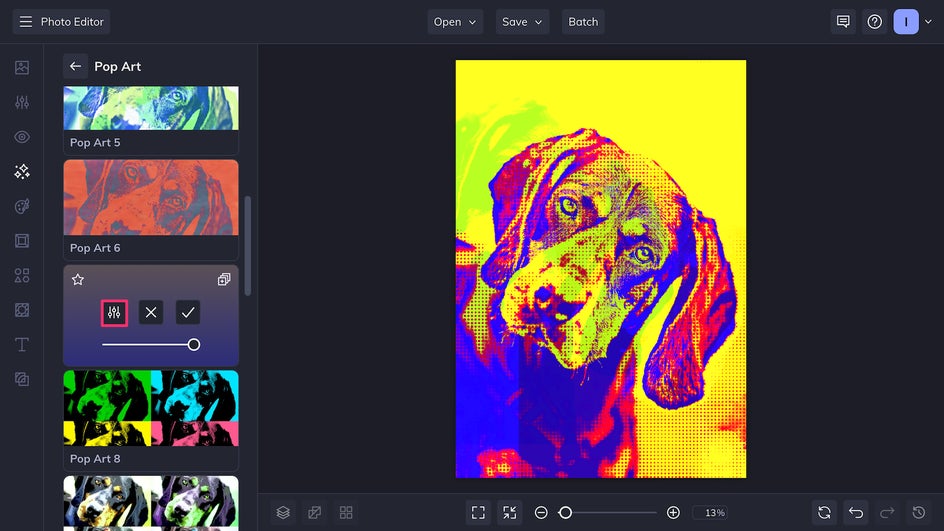Click the Photo Editor title label

click(x=72, y=22)
